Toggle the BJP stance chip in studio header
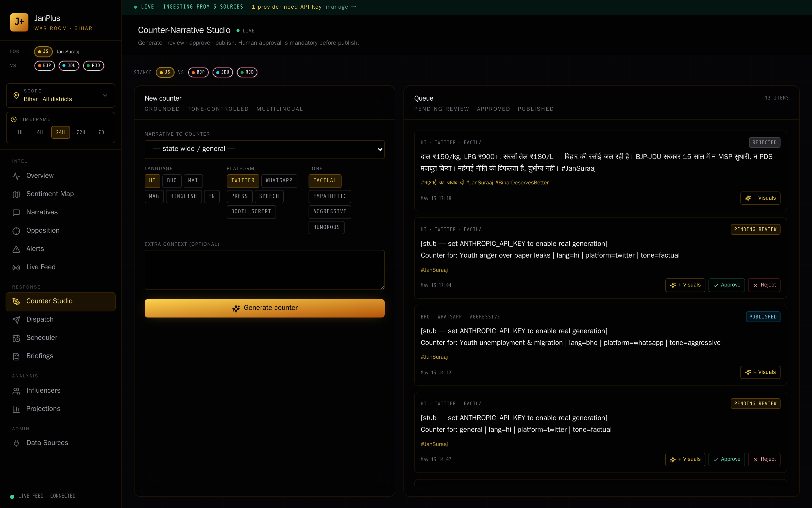The image size is (812, 508). pos(198,72)
